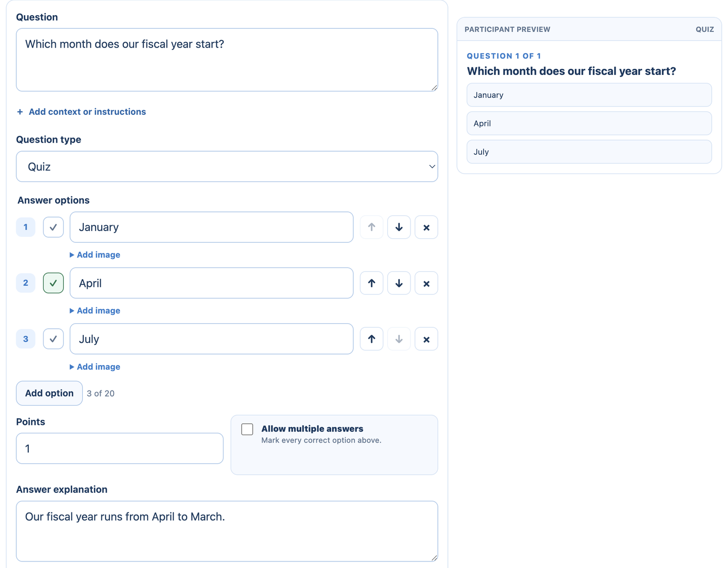Focus the July answer text field
This screenshot has width=728, height=568.
click(211, 339)
